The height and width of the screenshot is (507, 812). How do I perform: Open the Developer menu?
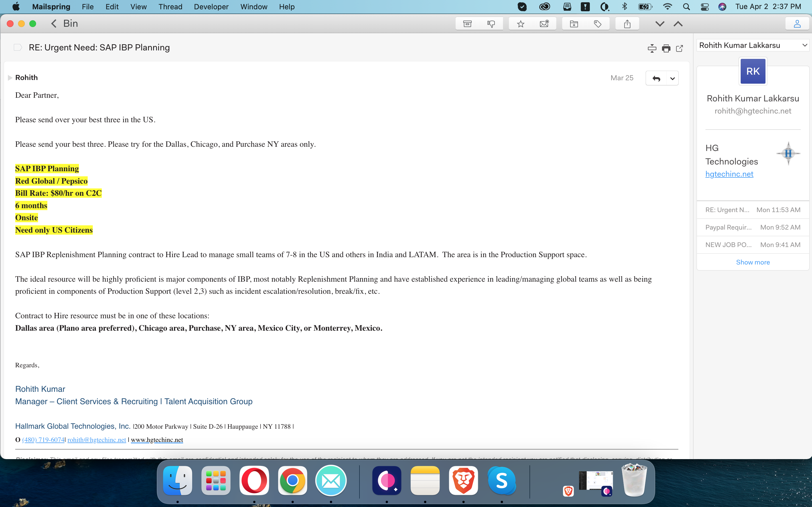coord(211,7)
